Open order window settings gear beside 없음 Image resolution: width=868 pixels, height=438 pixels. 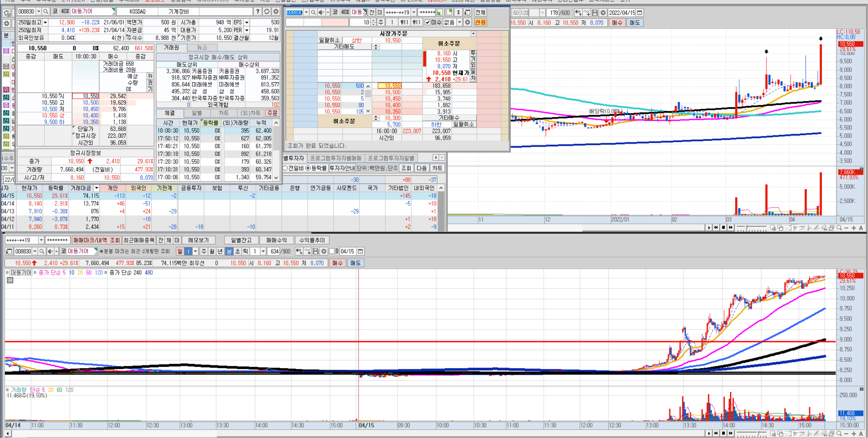coord(467,22)
